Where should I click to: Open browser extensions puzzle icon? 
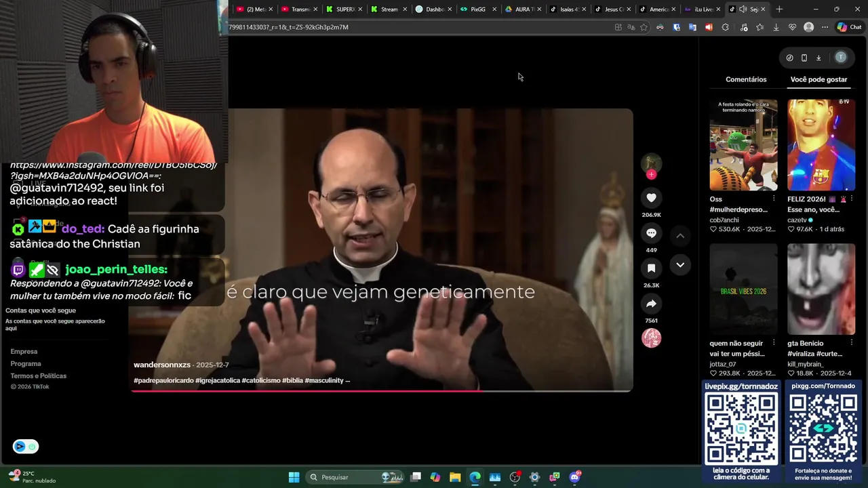(x=725, y=27)
